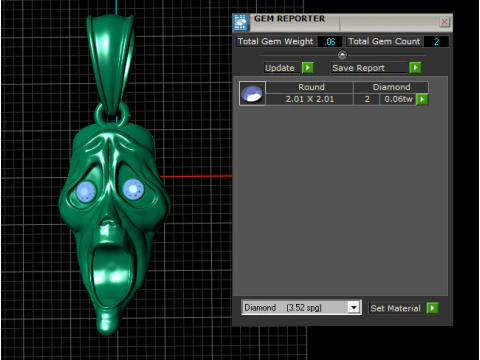Viewport: 480px width, 360px height.
Task: Click the 2.01 X 2.01 size cell
Action: click(x=310, y=99)
